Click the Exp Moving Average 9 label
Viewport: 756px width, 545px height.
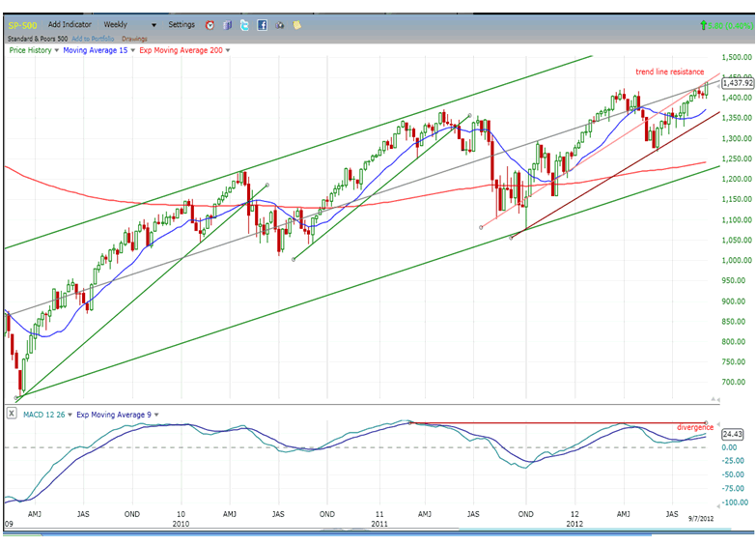coord(114,415)
